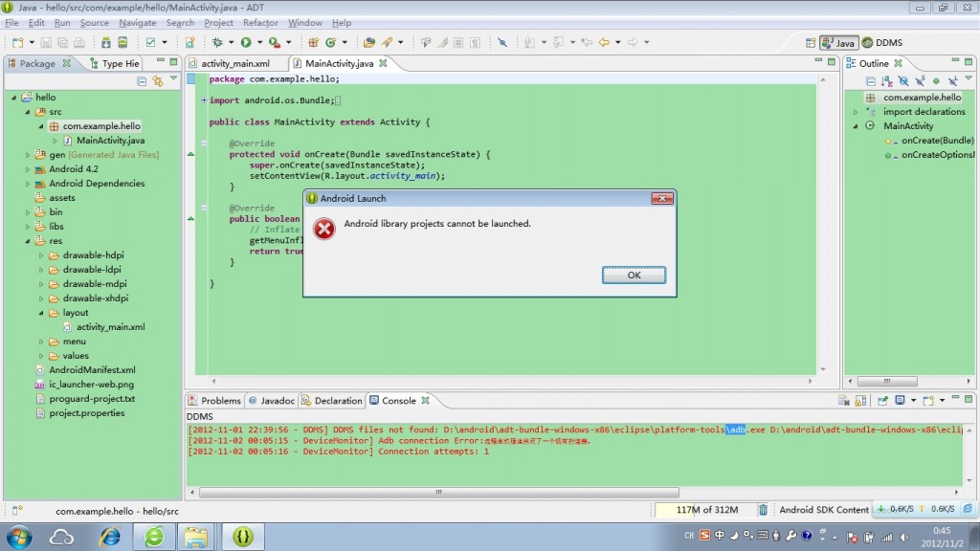980x551 pixels.
Task: Collapse all in Package Explorer
Action: (142, 81)
